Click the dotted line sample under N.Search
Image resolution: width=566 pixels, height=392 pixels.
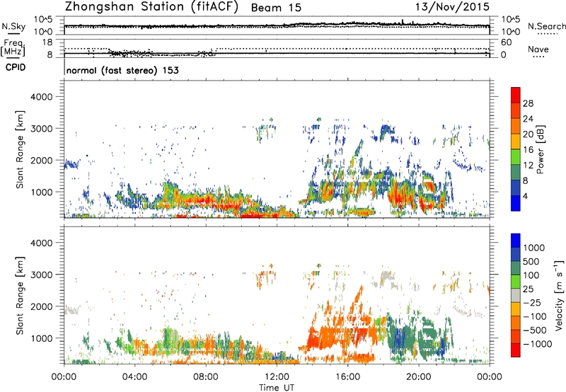point(547,33)
